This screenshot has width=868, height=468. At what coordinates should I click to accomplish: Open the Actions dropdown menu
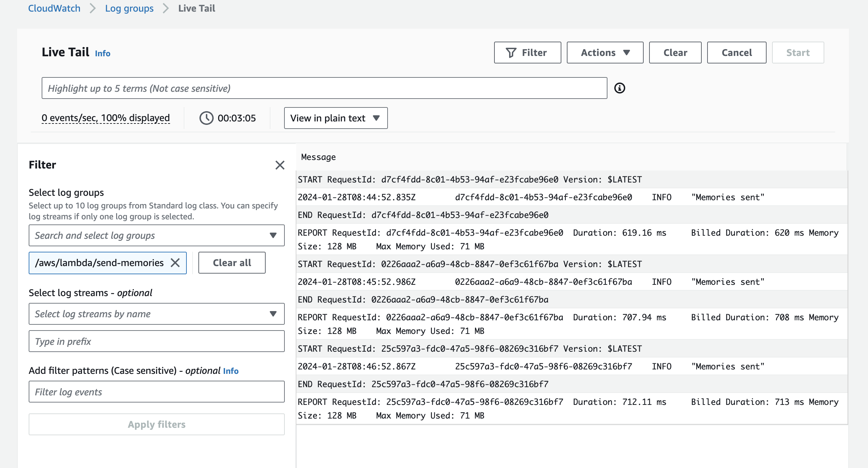(605, 53)
